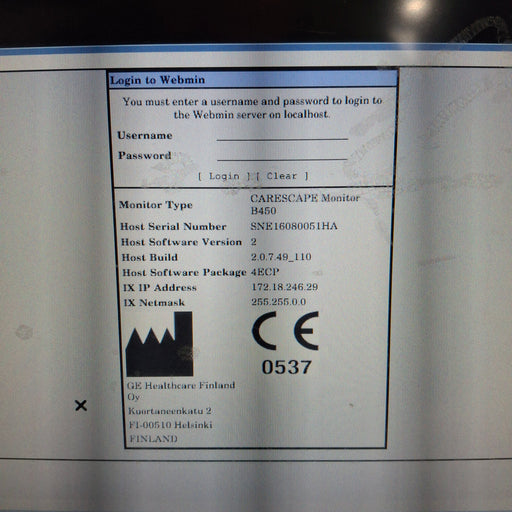The image size is (512, 512).
Task: Click the B450 model text
Action: (x=263, y=211)
